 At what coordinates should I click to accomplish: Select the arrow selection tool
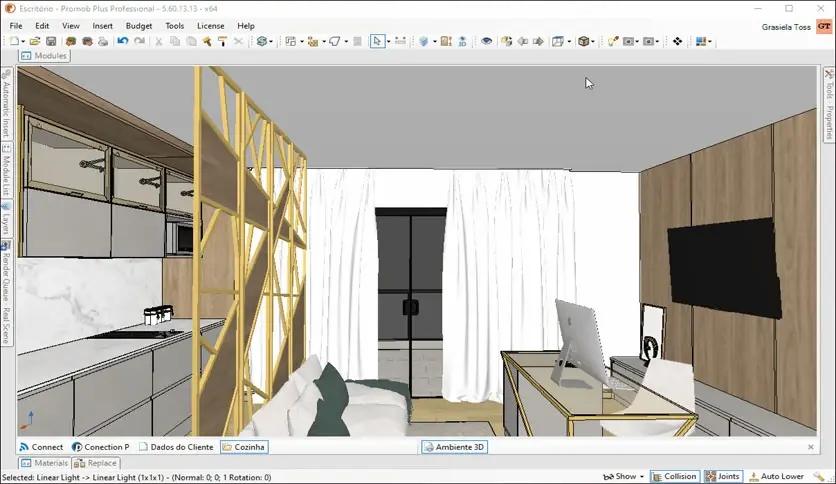coord(378,42)
